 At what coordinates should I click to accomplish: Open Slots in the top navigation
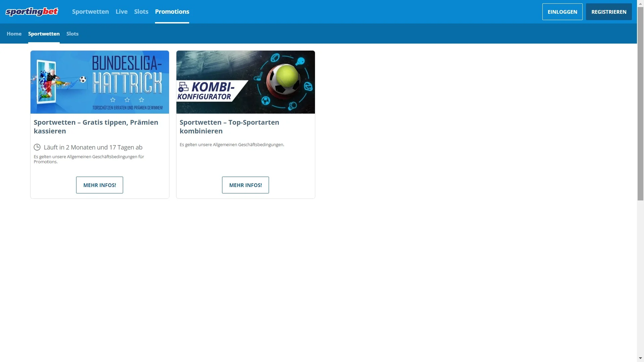(x=141, y=12)
